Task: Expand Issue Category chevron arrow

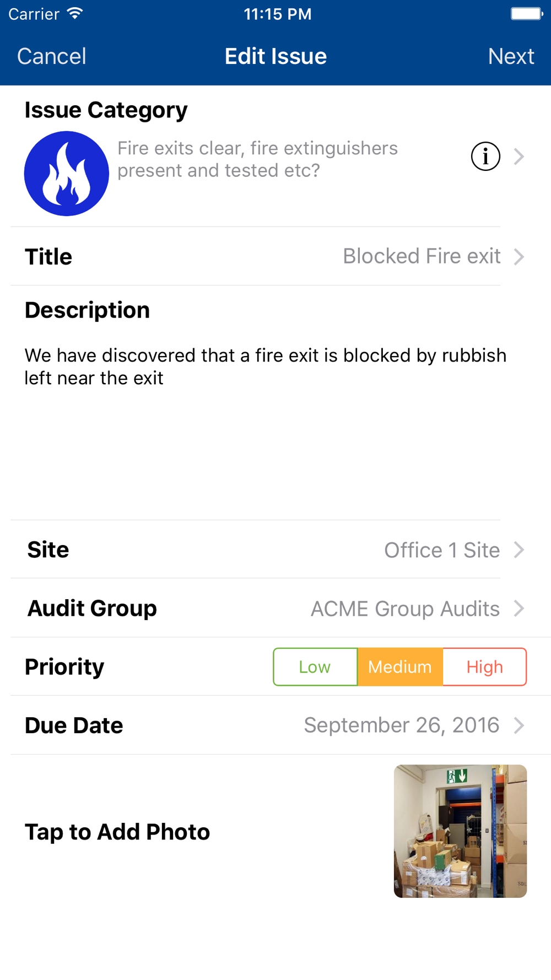Action: [518, 157]
